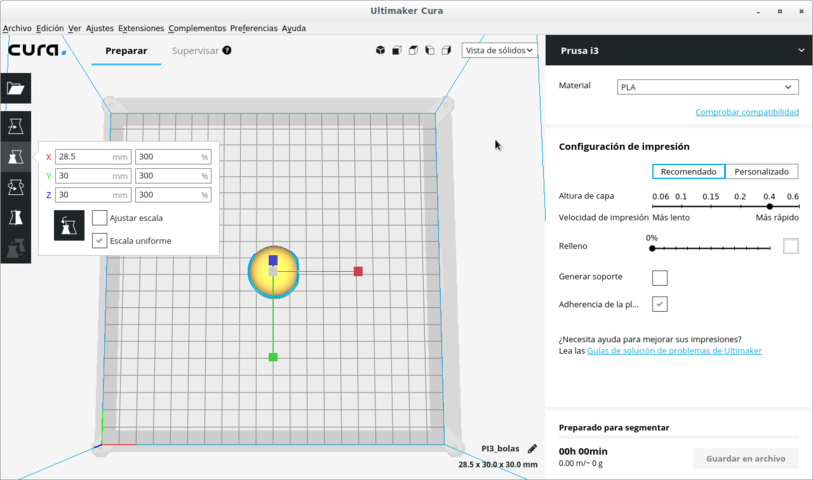This screenshot has width=813, height=480.
Task: Click the X scale percent input field
Action: pos(173,157)
